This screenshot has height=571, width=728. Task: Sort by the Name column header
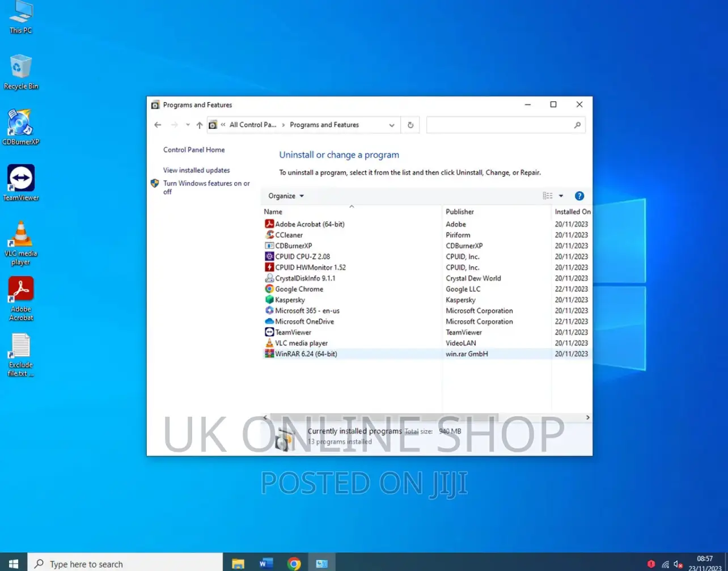[x=352, y=212]
